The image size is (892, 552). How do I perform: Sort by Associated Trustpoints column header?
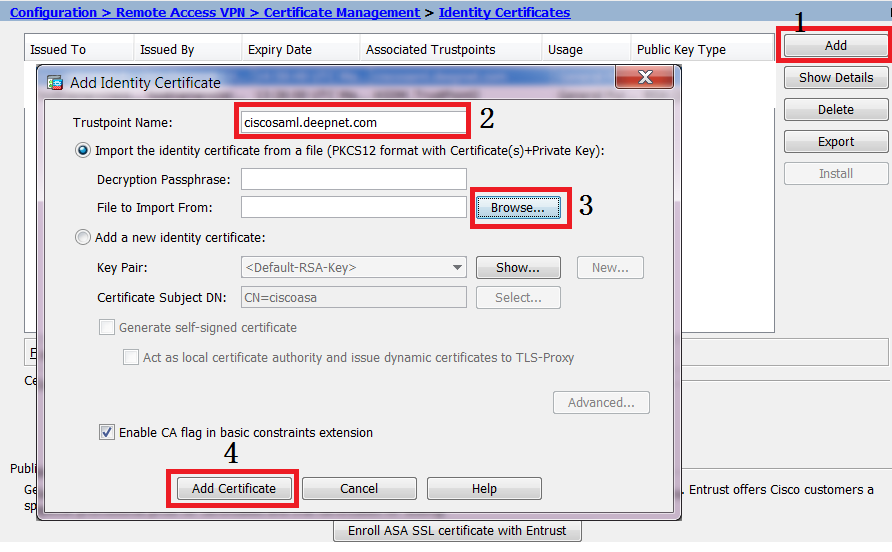tap(451, 50)
